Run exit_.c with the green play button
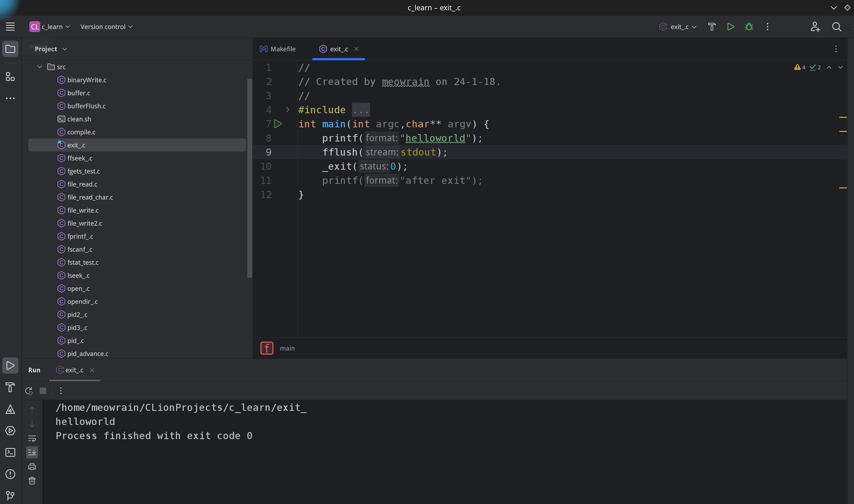 coord(730,27)
